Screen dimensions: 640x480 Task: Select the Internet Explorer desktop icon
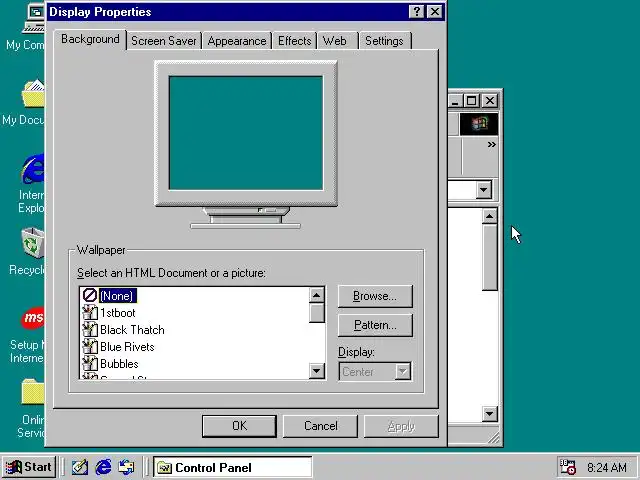pos(33,169)
